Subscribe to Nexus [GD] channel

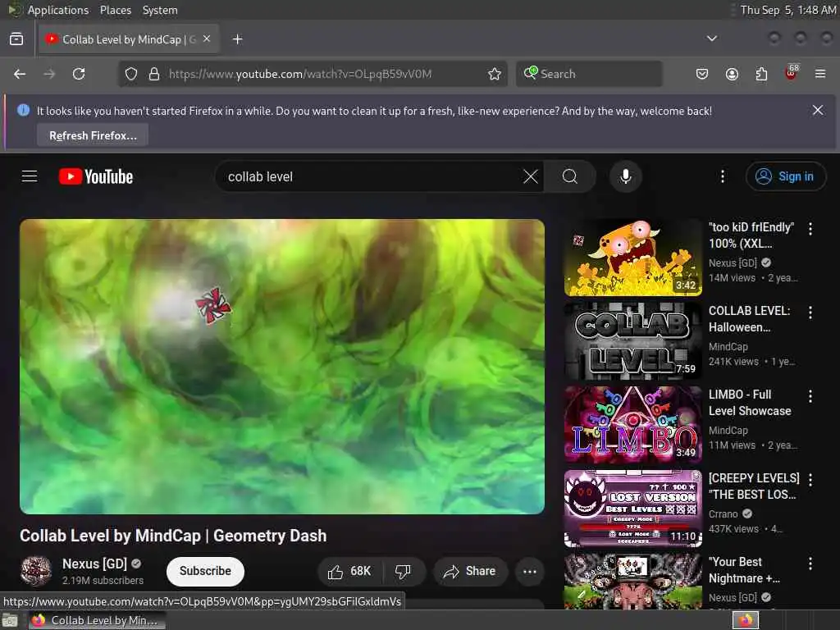coord(205,572)
